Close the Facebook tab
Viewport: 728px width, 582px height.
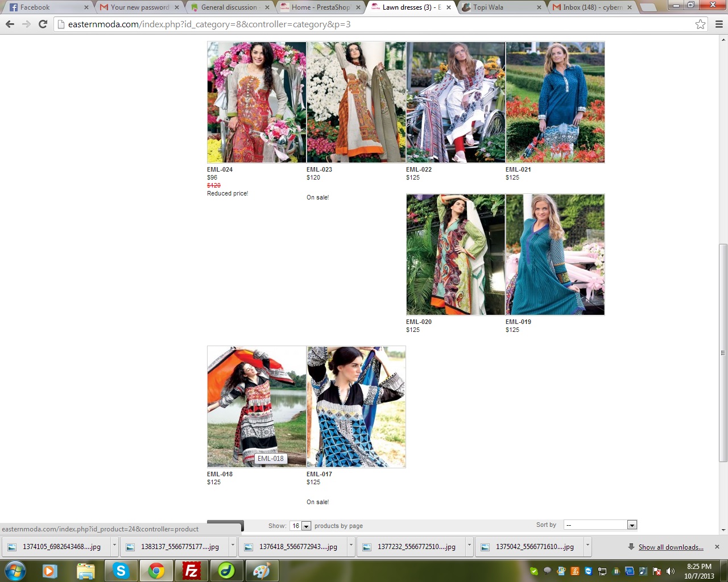click(x=86, y=7)
